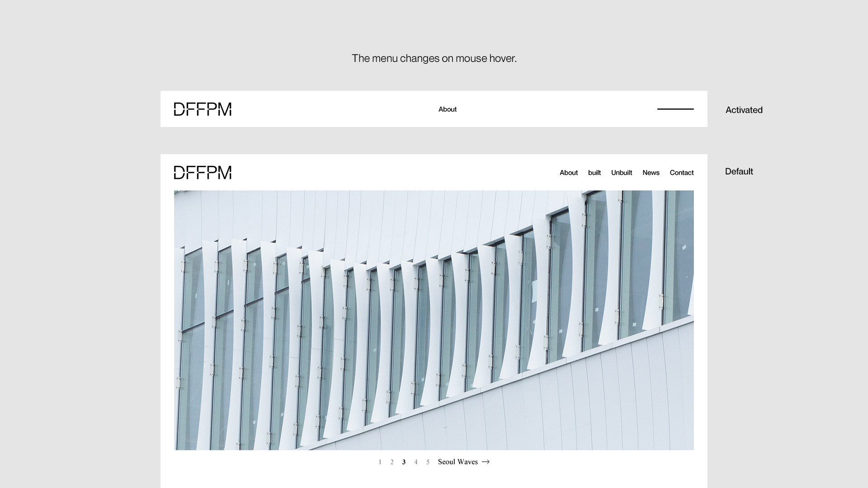Go to slide 1 in pagination

click(x=380, y=462)
